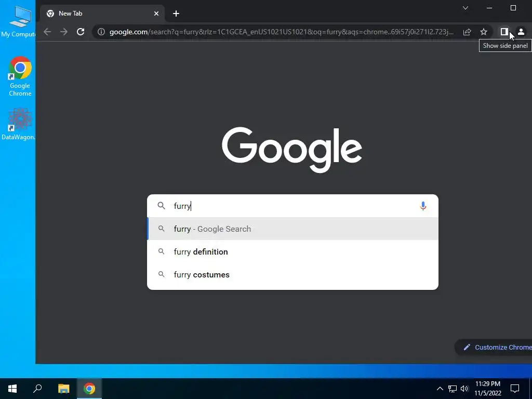Open the tab search chevron

click(x=465, y=8)
